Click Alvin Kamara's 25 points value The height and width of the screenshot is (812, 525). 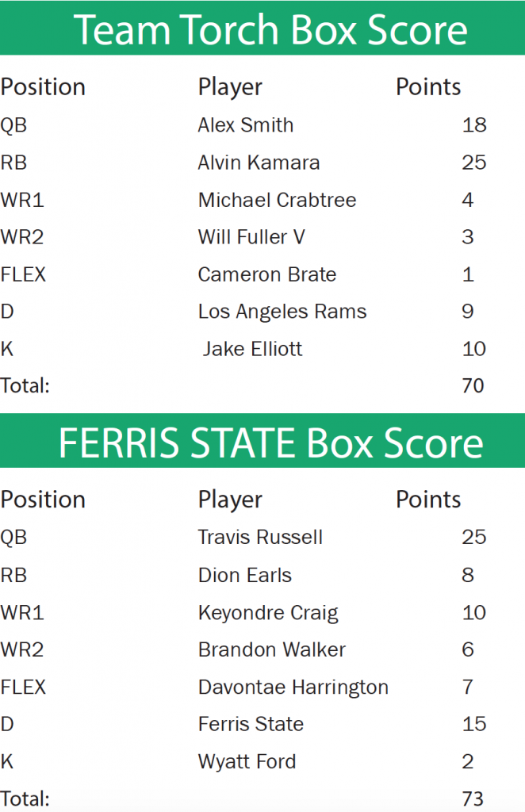pos(473,163)
